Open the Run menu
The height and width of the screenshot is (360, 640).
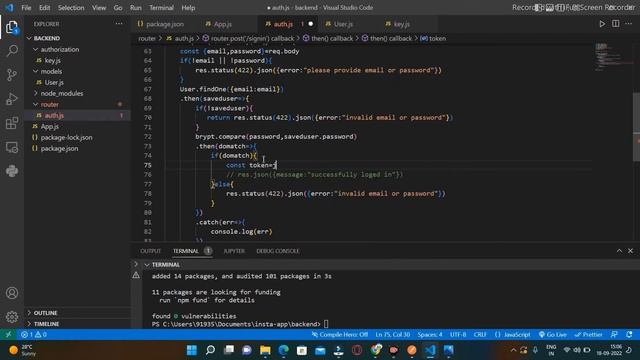click(x=136, y=7)
